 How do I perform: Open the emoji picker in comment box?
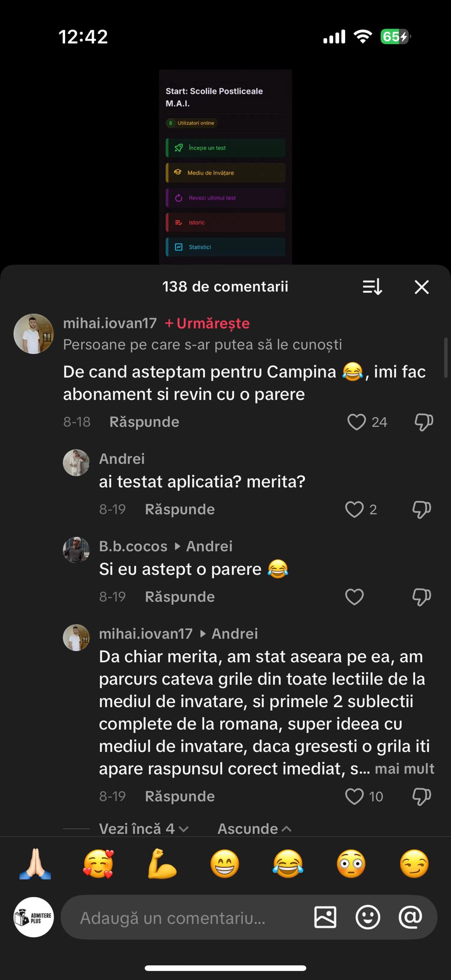tap(368, 917)
